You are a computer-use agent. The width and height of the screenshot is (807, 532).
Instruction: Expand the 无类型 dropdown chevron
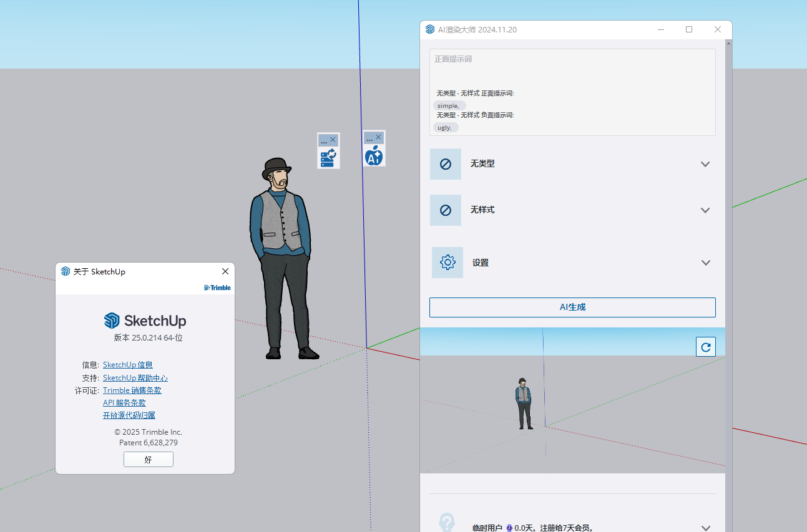coord(705,164)
